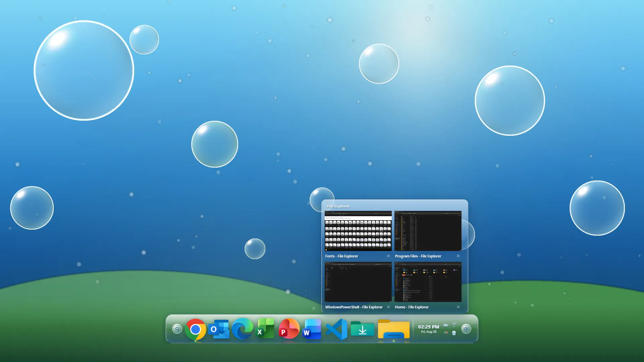Click the File Explorer dock icon
Image resolution: width=644 pixels, height=362 pixels.
pyautogui.click(x=394, y=329)
